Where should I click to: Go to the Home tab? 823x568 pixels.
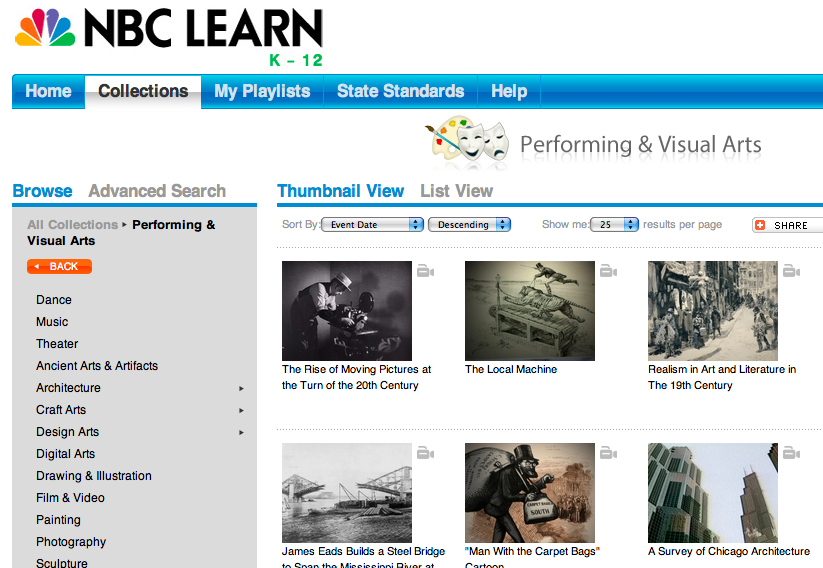[x=48, y=91]
